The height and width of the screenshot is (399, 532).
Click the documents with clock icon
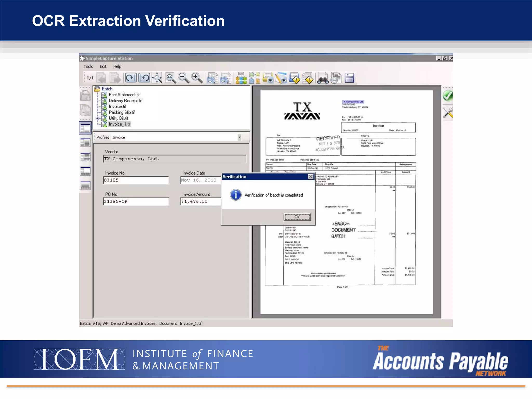[x=336, y=78]
